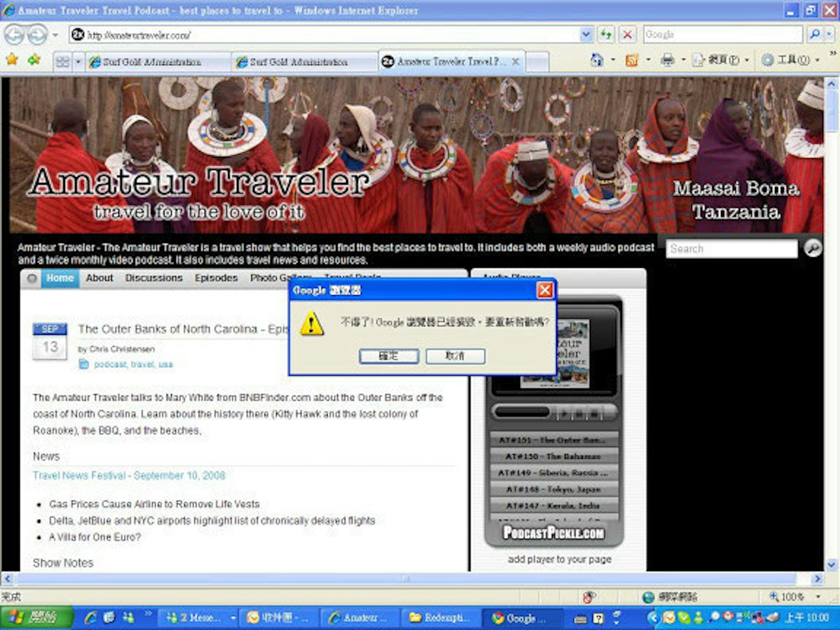Switch to second Surf Gold Administration tab
The width and height of the screenshot is (840, 630).
coord(304,62)
